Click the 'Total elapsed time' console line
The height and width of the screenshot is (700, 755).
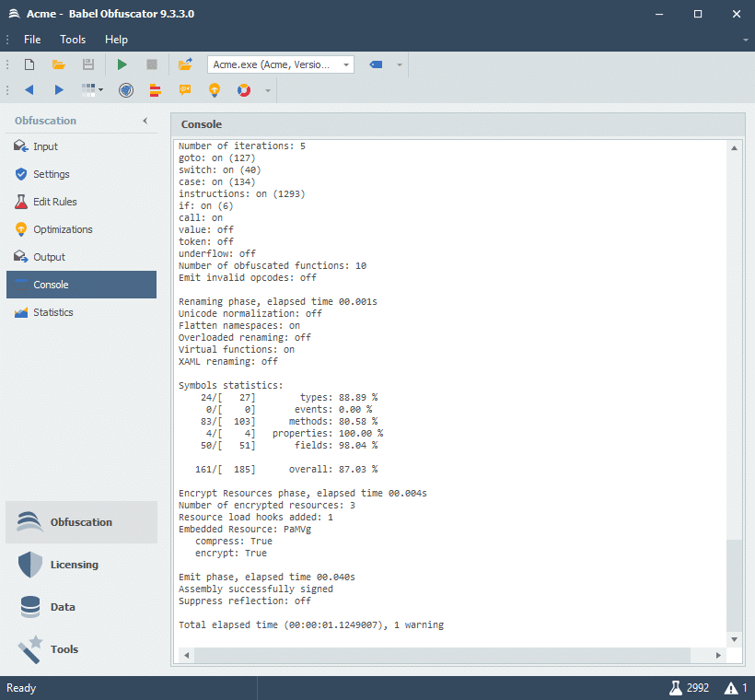click(311, 624)
